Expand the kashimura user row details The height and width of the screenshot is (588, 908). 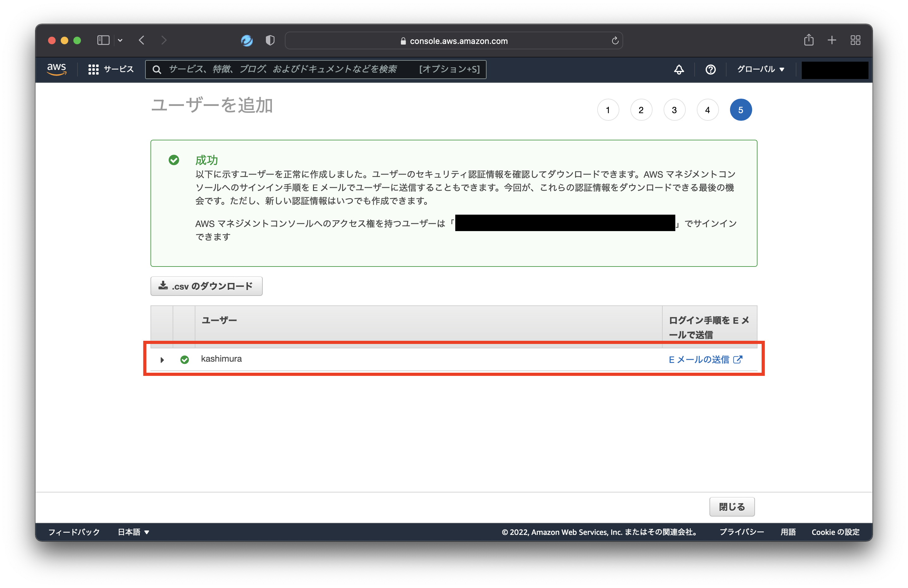tap(162, 359)
